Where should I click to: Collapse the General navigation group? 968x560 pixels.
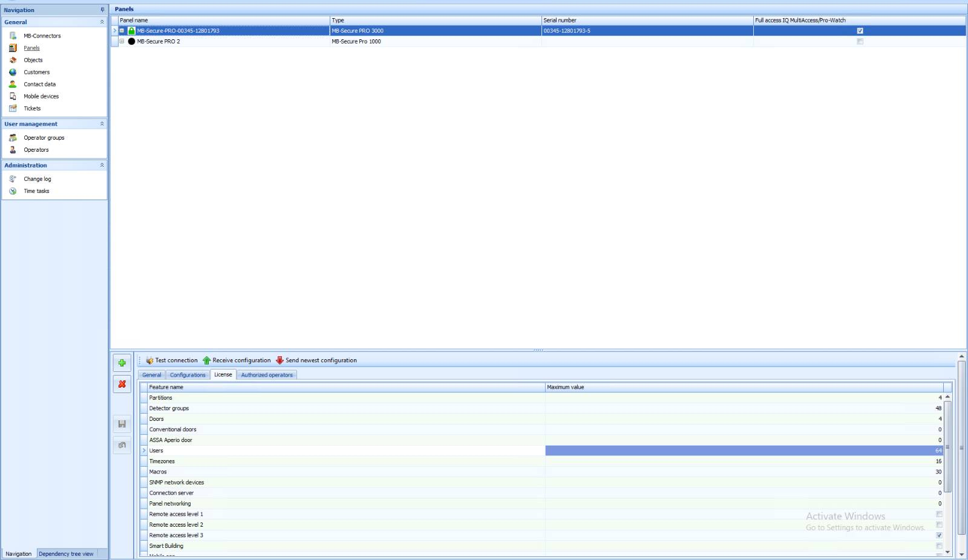pos(102,22)
